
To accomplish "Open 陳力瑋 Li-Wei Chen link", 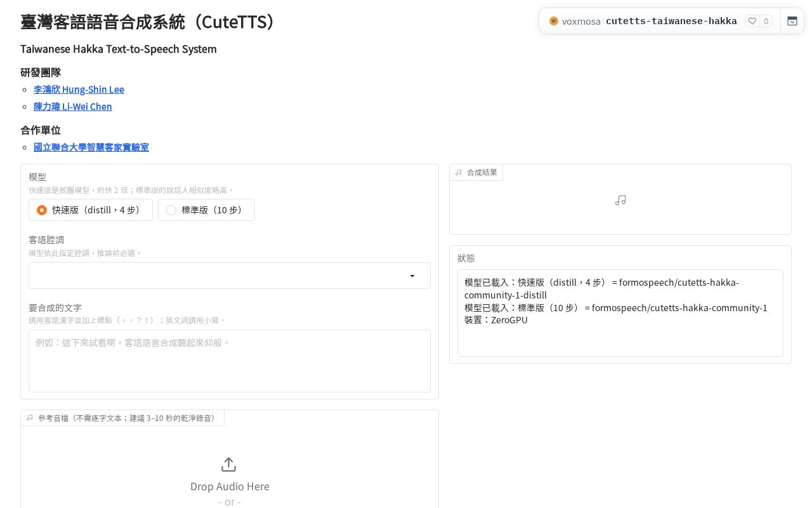I will click(73, 107).
